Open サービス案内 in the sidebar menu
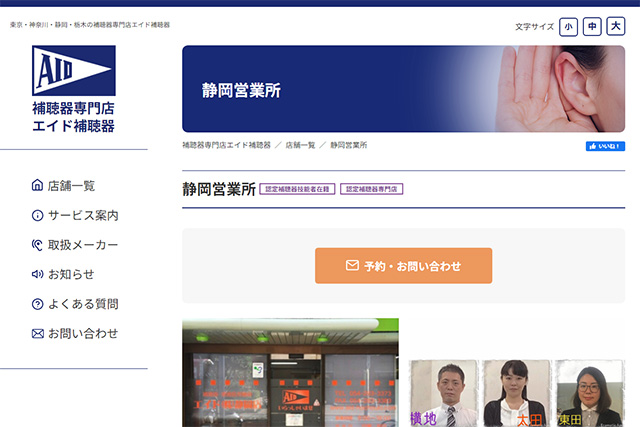 tap(83, 215)
